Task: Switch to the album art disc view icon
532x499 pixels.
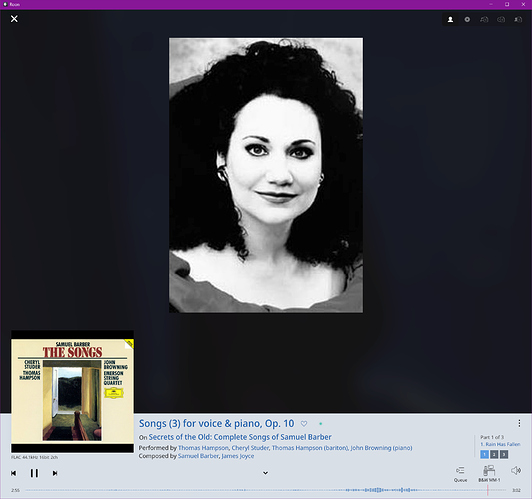Action: pos(467,19)
